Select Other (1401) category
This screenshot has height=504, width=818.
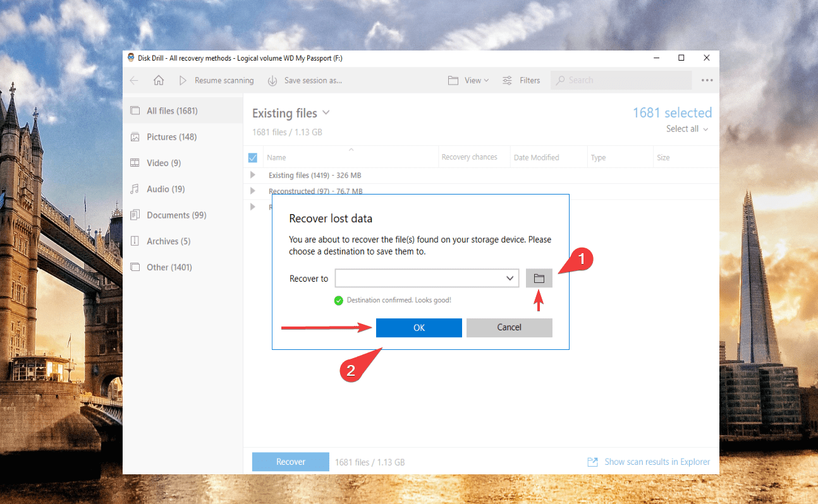[183, 267]
